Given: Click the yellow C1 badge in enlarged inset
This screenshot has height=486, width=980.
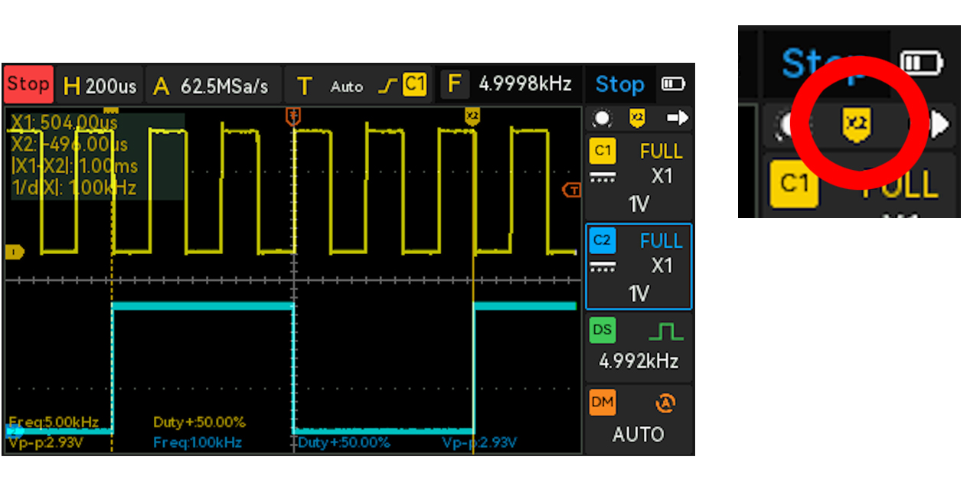Looking at the screenshot, I should click(794, 184).
